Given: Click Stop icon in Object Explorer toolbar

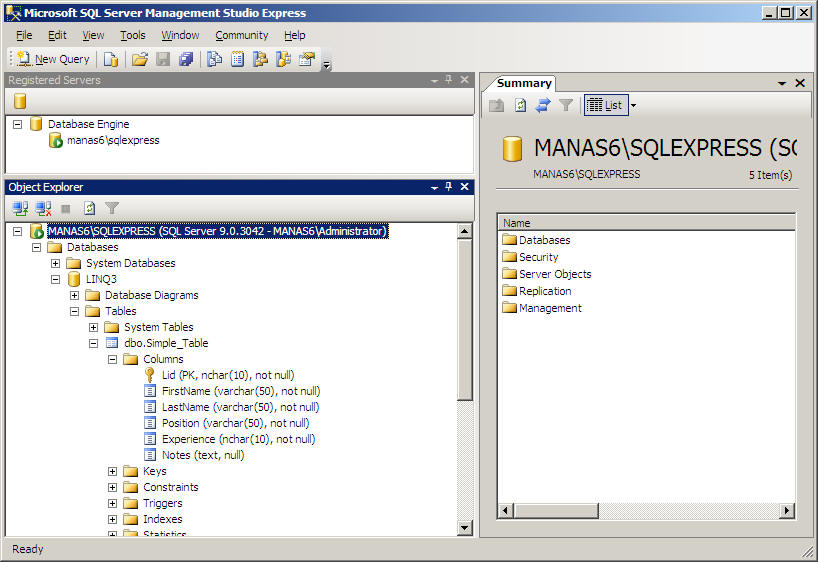Looking at the screenshot, I should 66,209.
